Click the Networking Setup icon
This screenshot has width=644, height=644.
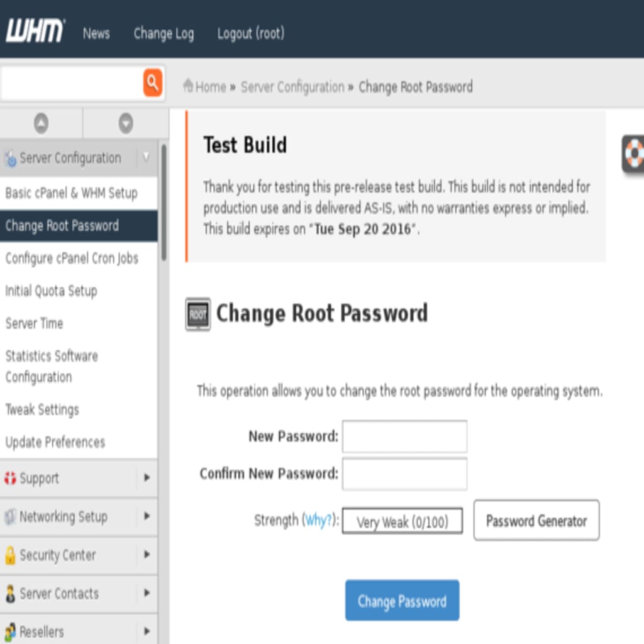(x=10, y=516)
